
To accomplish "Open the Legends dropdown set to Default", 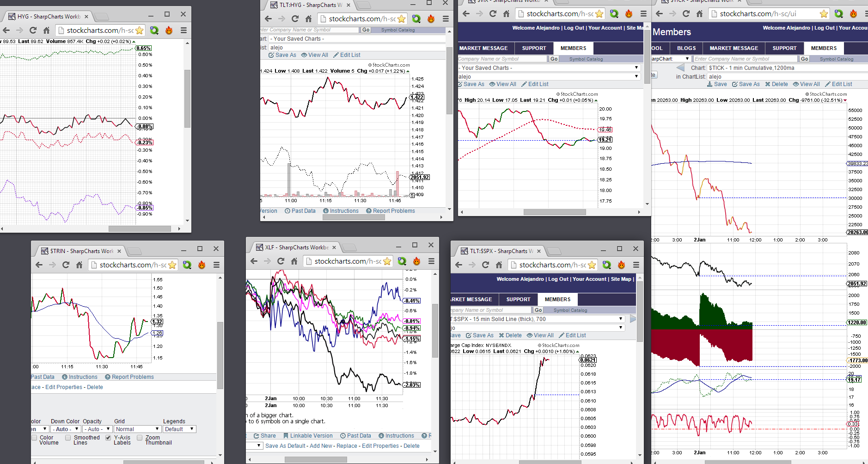I will click(179, 429).
